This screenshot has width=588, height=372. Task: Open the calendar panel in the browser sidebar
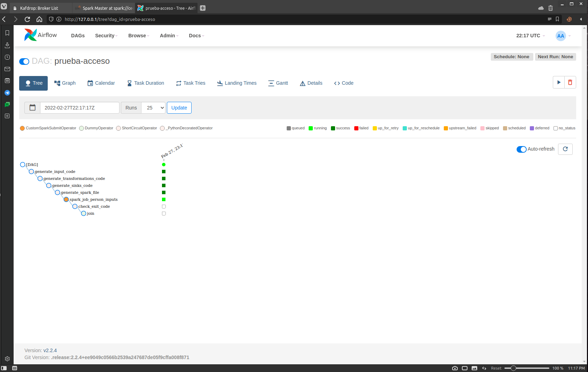[7, 81]
